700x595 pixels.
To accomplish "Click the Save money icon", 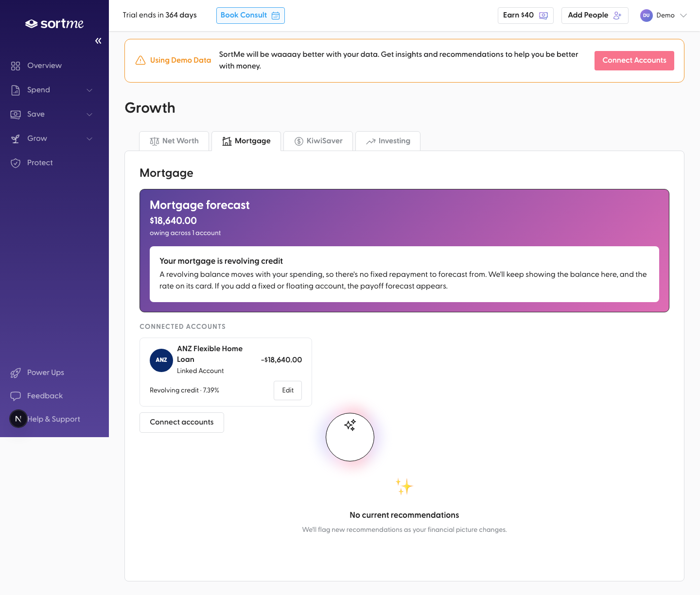I will 16,114.
